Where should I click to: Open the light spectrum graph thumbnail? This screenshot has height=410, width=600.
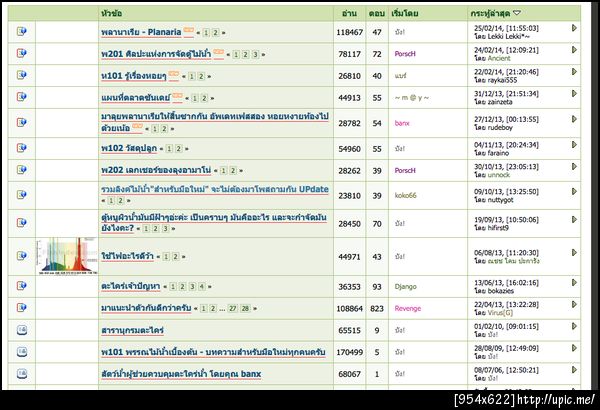coord(67,256)
